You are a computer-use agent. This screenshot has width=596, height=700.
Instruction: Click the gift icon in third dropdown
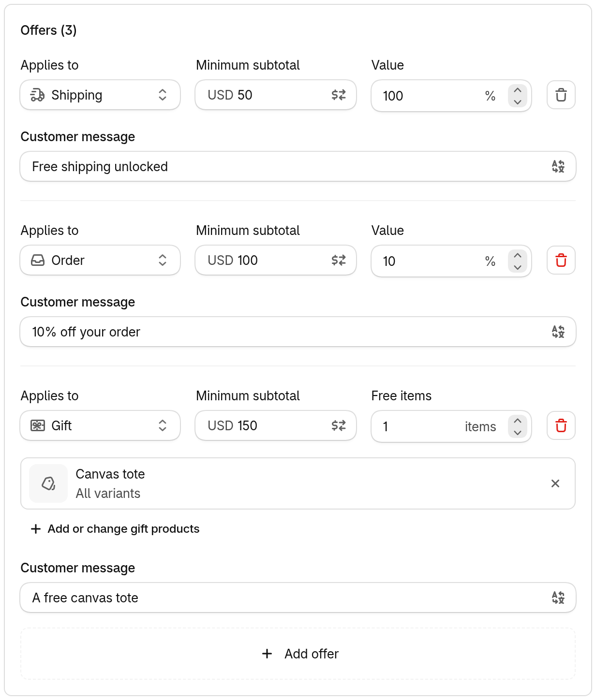pos(38,425)
